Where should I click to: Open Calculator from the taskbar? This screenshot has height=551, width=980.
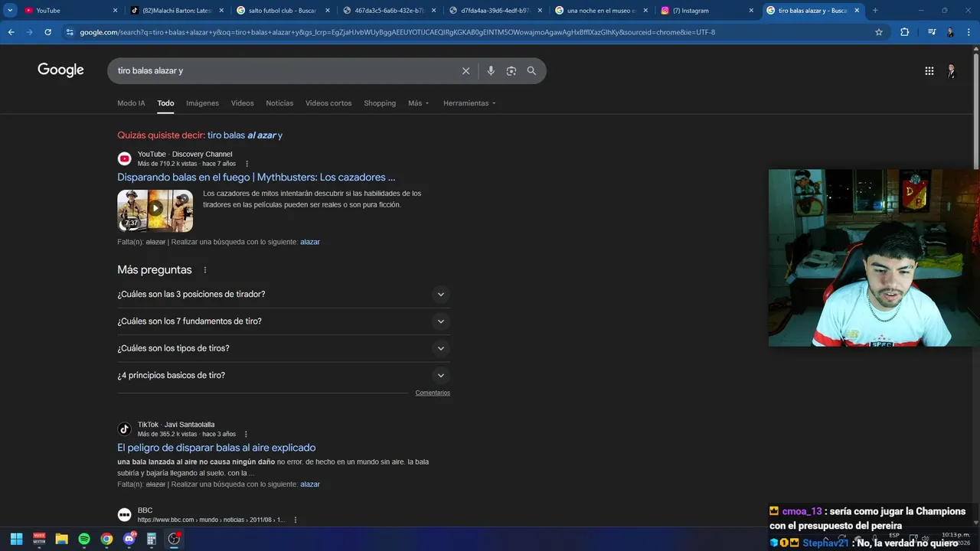click(x=152, y=539)
